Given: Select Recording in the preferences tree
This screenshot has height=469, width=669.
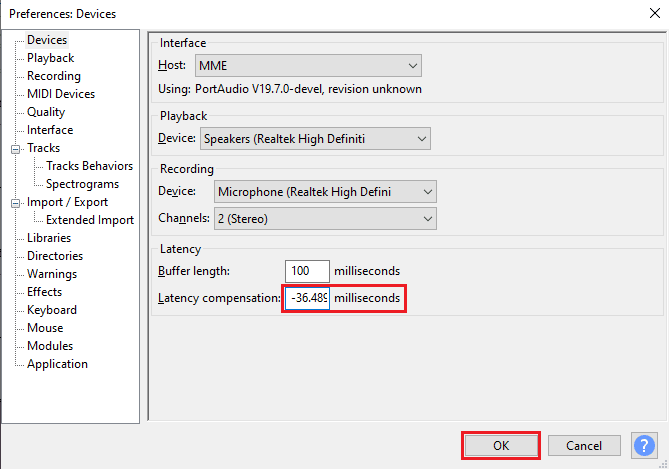Looking at the screenshot, I should coord(54,76).
